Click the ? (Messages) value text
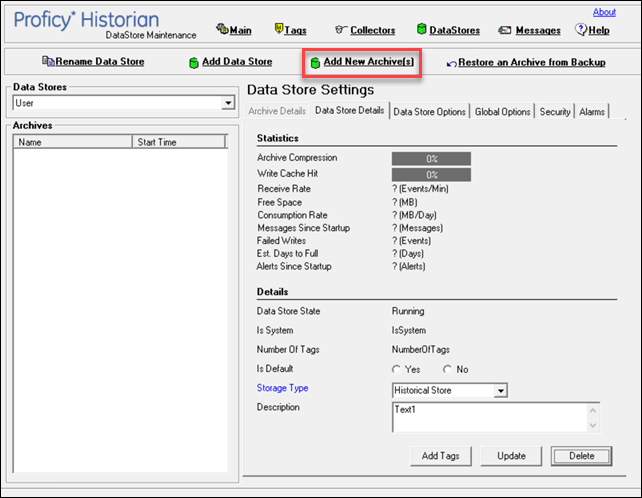Viewport: 642px width, 498px height. tap(418, 228)
